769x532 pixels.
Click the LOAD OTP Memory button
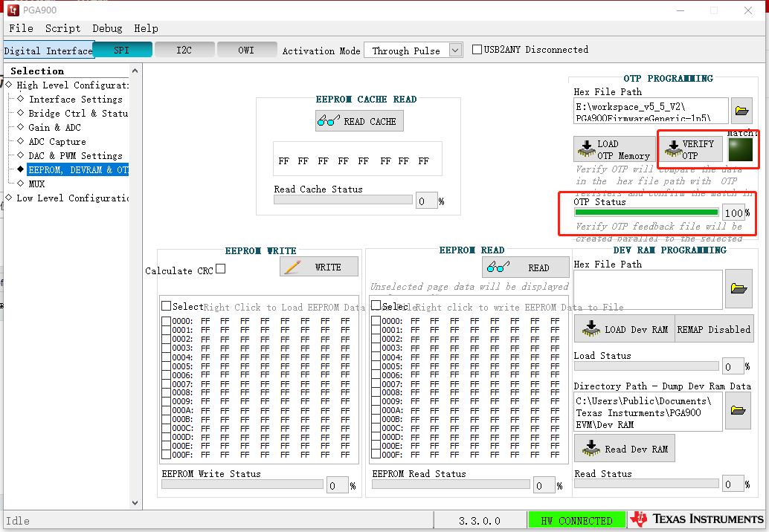click(x=614, y=149)
